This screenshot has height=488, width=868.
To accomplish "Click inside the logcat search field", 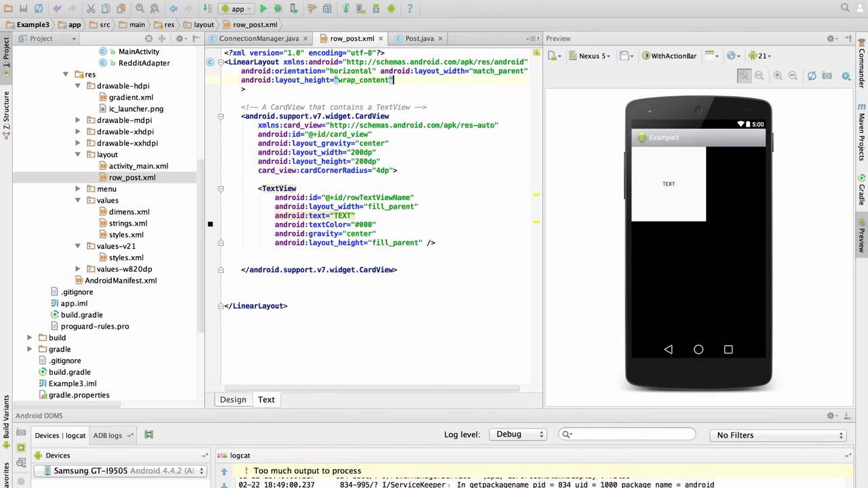I will pyautogui.click(x=627, y=434).
